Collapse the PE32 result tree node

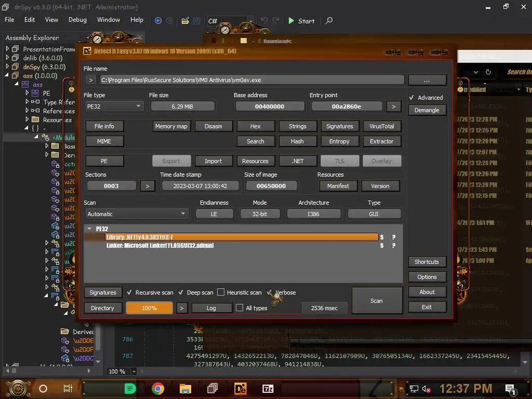point(89,229)
